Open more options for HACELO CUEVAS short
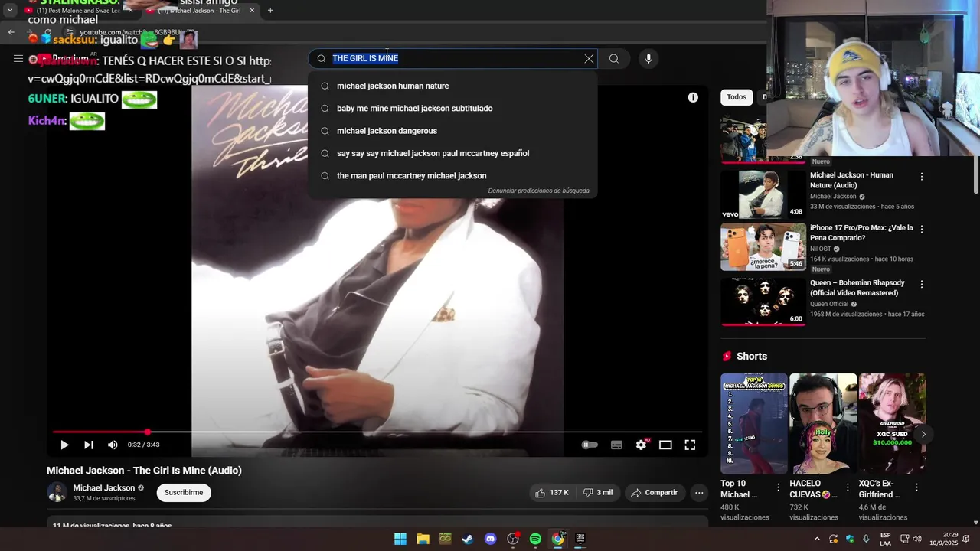Image resolution: width=980 pixels, height=551 pixels. (848, 487)
